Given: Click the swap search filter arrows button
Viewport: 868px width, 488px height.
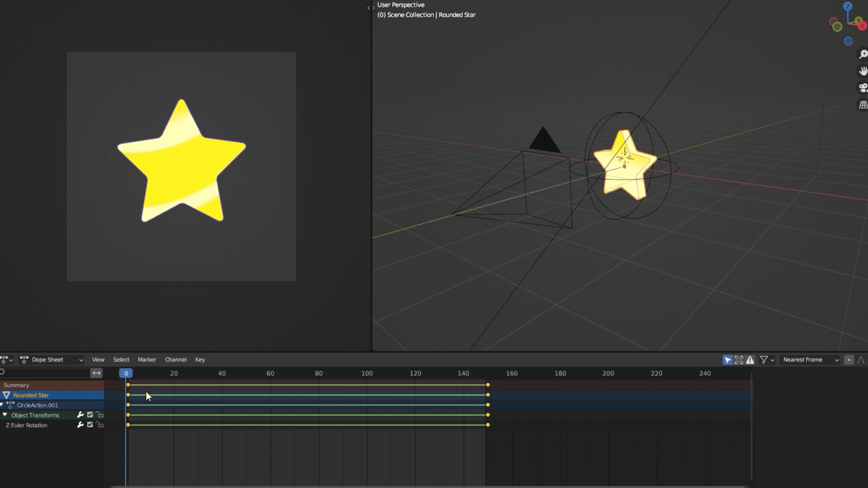Looking at the screenshot, I should click(97, 373).
